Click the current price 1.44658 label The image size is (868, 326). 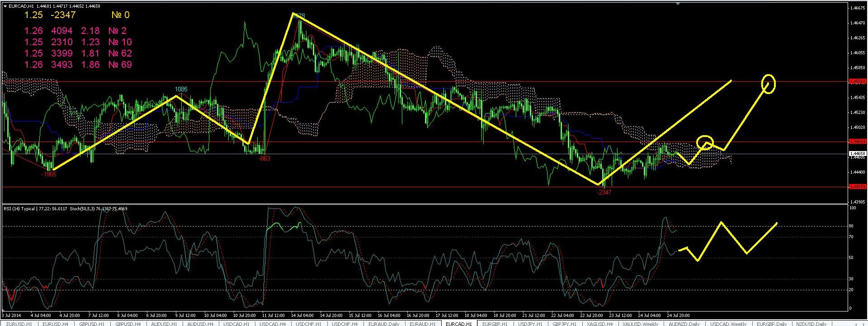point(858,154)
